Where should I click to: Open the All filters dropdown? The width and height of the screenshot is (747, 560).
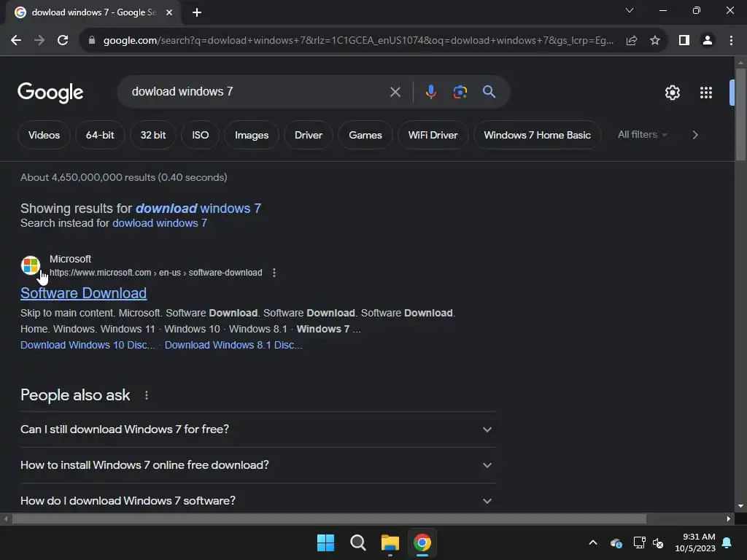[642, 135]
